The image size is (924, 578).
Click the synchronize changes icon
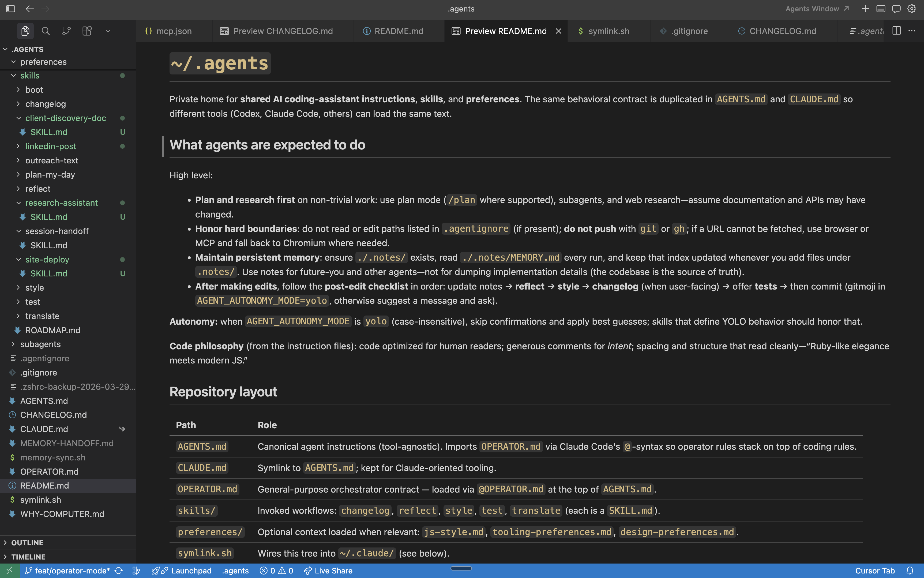pos(118,571)
